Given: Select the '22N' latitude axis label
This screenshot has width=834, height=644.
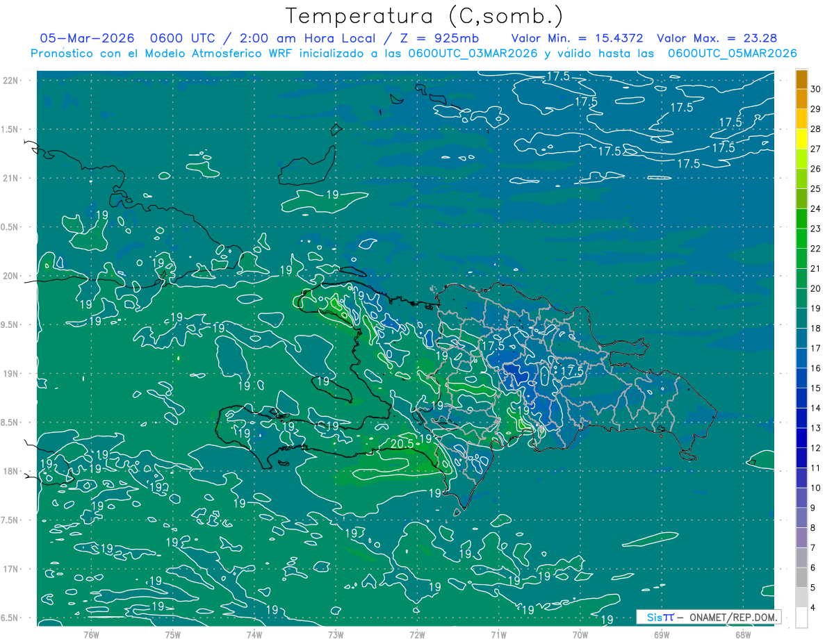Looking at the screenshot, I should pos(12,81).
